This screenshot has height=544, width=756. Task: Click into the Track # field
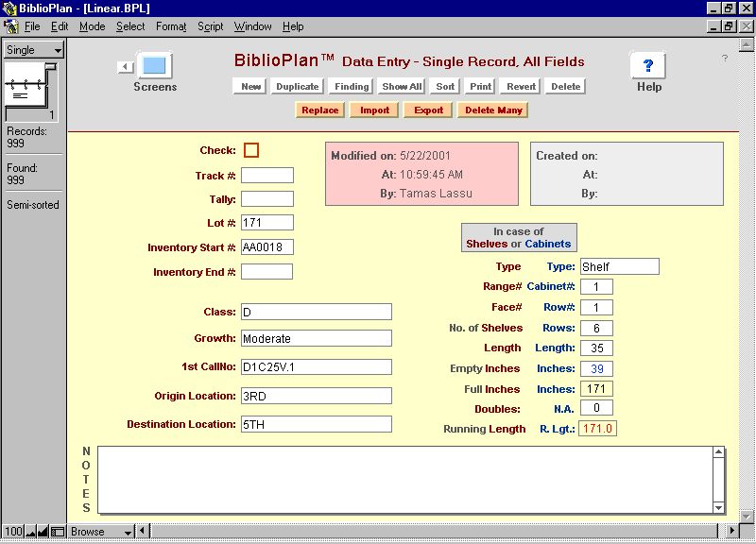(x=267, y=175)
